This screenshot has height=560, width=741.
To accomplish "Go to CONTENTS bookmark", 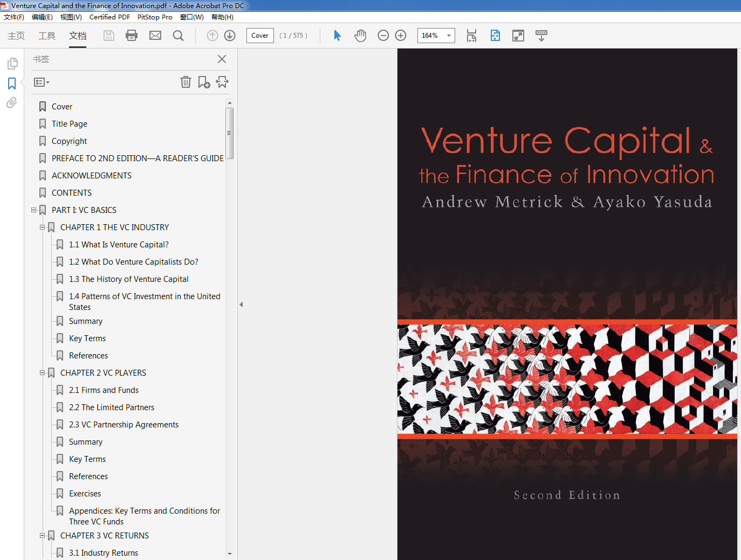I will [x=72, y=193].
